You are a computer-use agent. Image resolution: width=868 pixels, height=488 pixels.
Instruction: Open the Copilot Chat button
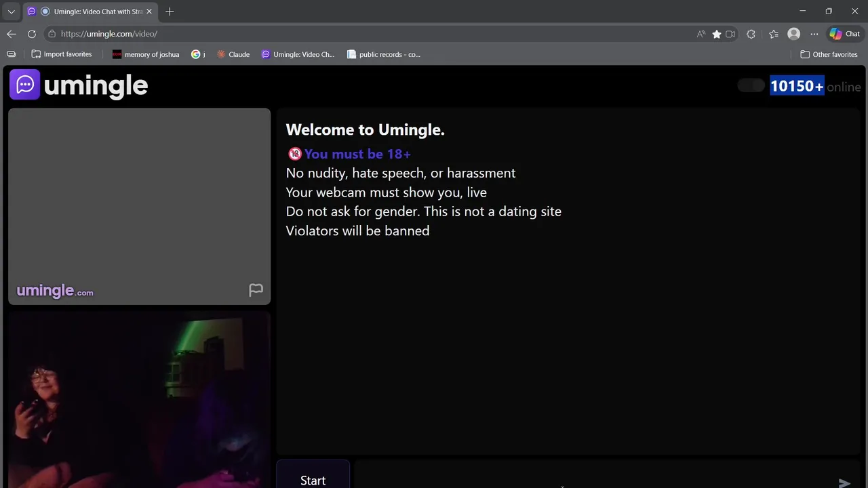[845, 34]
